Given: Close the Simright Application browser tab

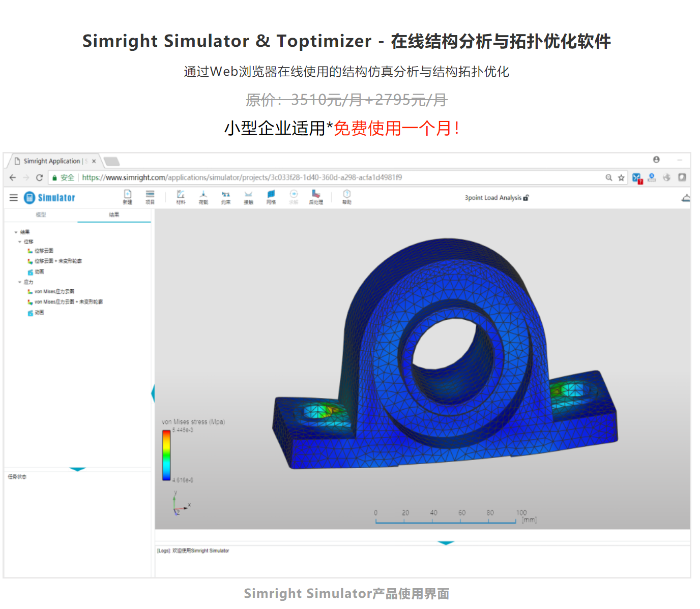Looking at the screenshot, I should click(x=94, y=161).
